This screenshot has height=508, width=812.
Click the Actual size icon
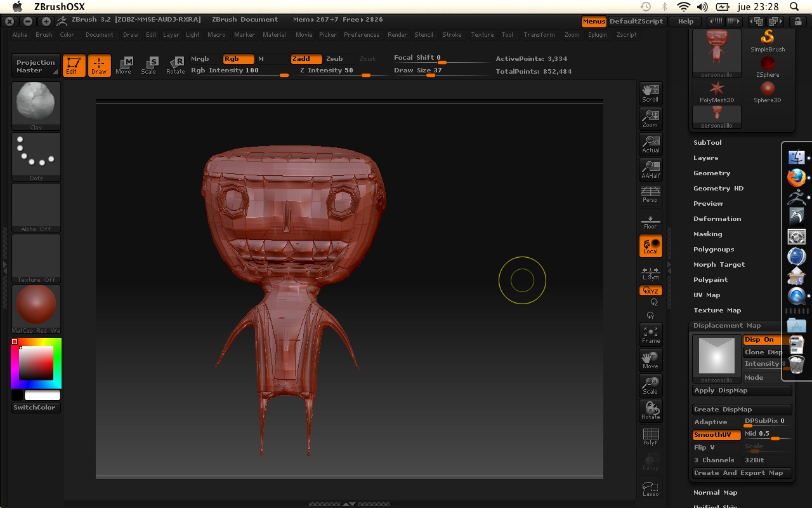[650, 144]
